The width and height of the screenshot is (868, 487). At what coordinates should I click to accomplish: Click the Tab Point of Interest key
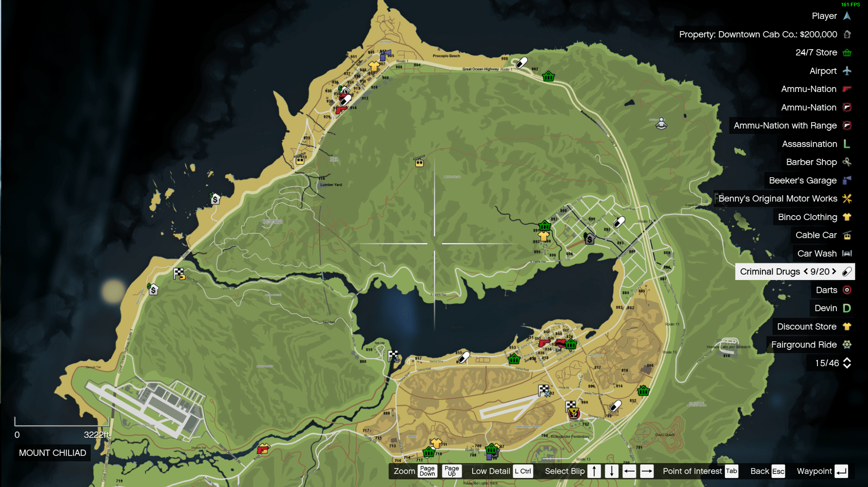pos(731,471)
